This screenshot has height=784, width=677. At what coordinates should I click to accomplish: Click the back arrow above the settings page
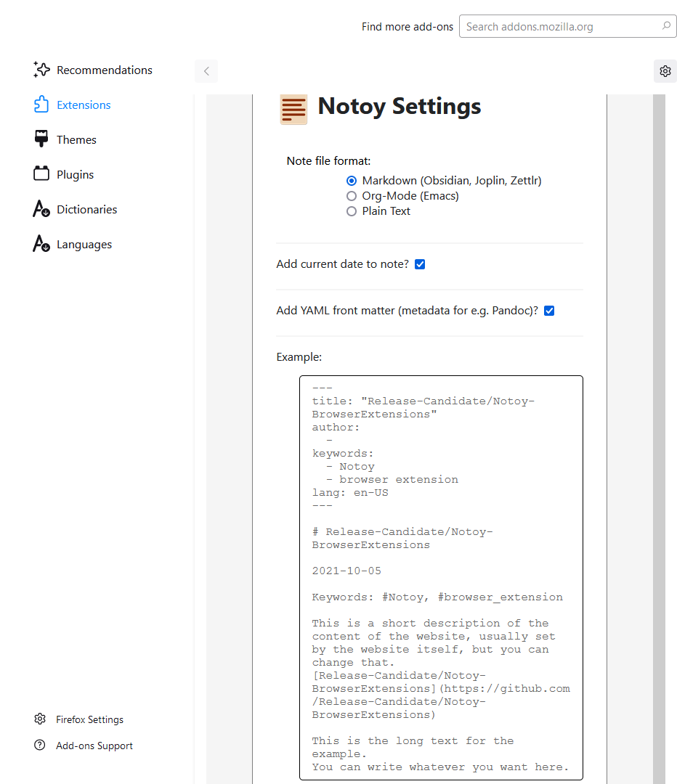[206, 71]
